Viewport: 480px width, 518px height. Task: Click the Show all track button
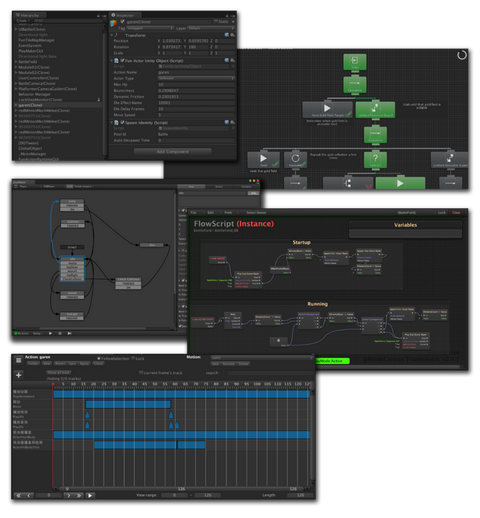pyautogui.click(x=59, y=372)
